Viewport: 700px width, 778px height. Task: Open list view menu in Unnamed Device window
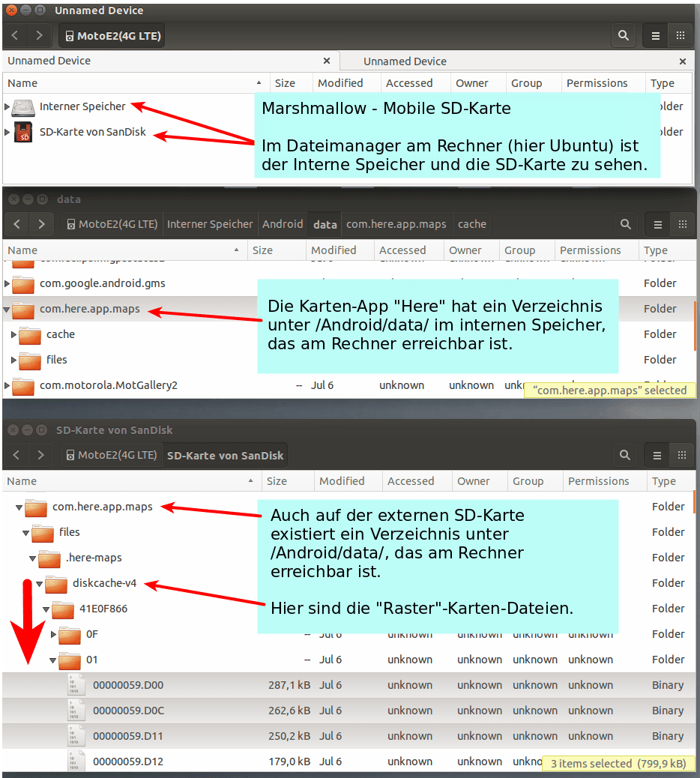coord(655,35)
